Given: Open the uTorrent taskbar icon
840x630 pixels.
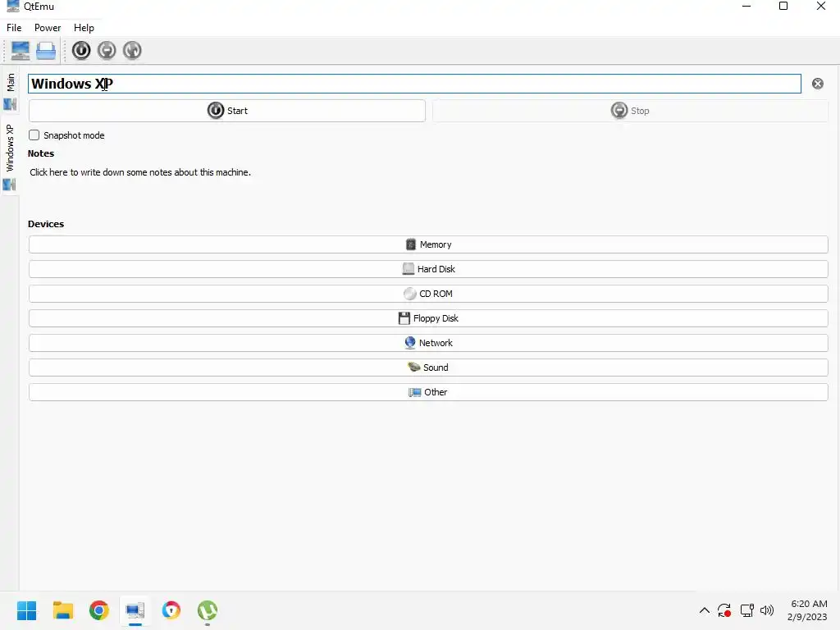Looking at the screenshot, I should [x=208, y=610].
